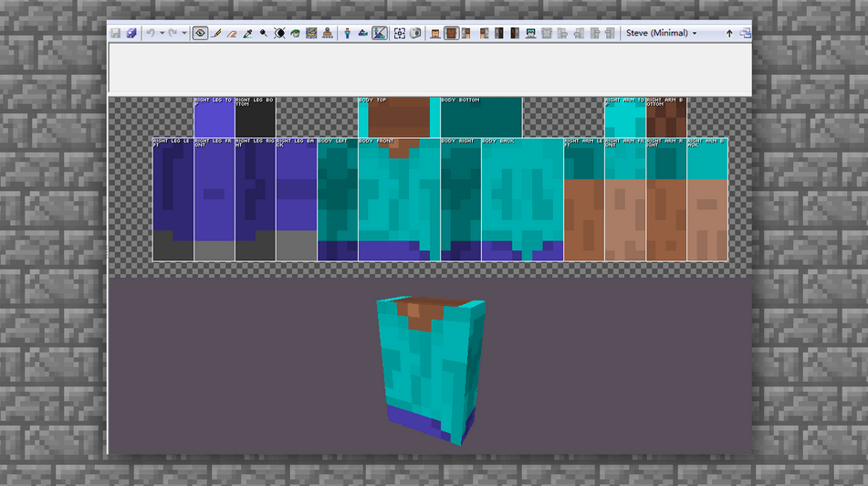
Task: Switch to the 2D texture view
Action: tap(363, 33)
